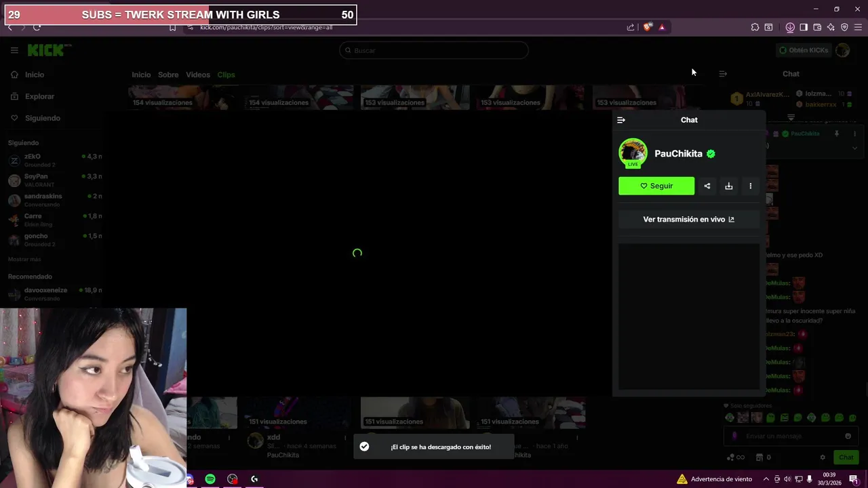The height and width of the screenshot is (488, 868).
Task: Click the green Seguir button
Action: [x=656, y=186]
